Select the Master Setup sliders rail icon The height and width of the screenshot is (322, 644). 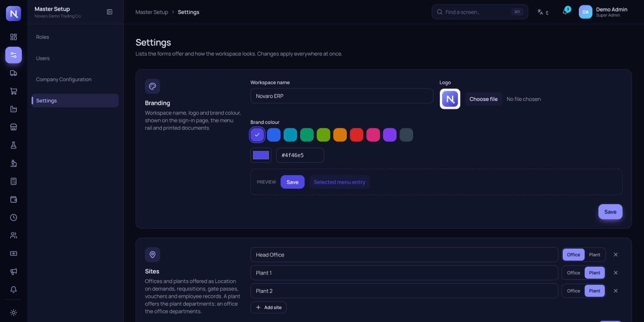point(14,55)
